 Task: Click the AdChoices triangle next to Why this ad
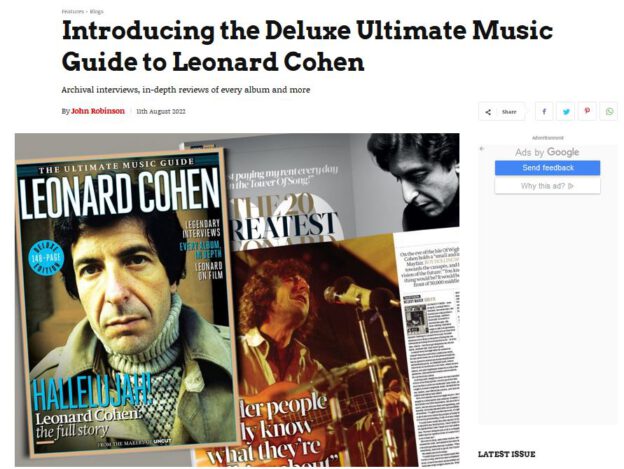tap(571, 186)
